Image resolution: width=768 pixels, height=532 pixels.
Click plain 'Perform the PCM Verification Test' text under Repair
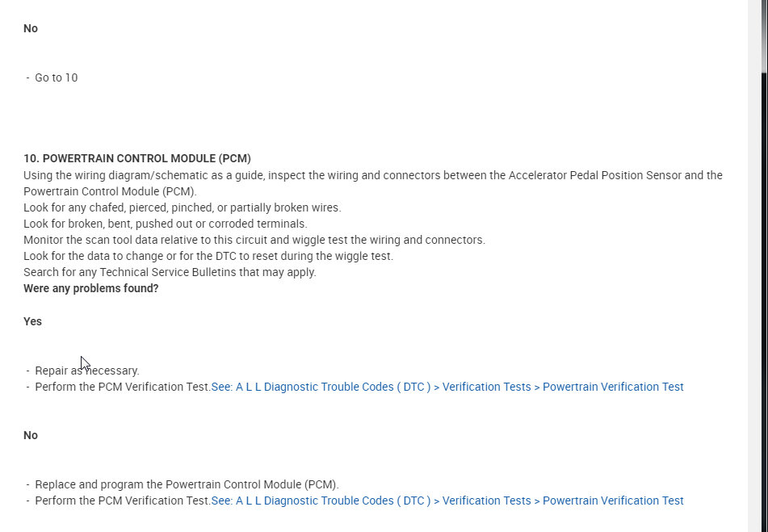pyautogui.click(x=123, y=387)
